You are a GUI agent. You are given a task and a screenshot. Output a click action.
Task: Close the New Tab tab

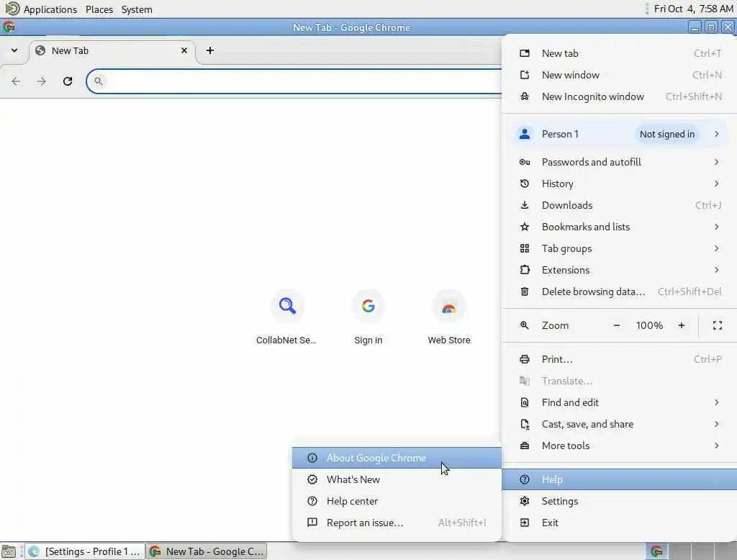(x=184, y=50)
